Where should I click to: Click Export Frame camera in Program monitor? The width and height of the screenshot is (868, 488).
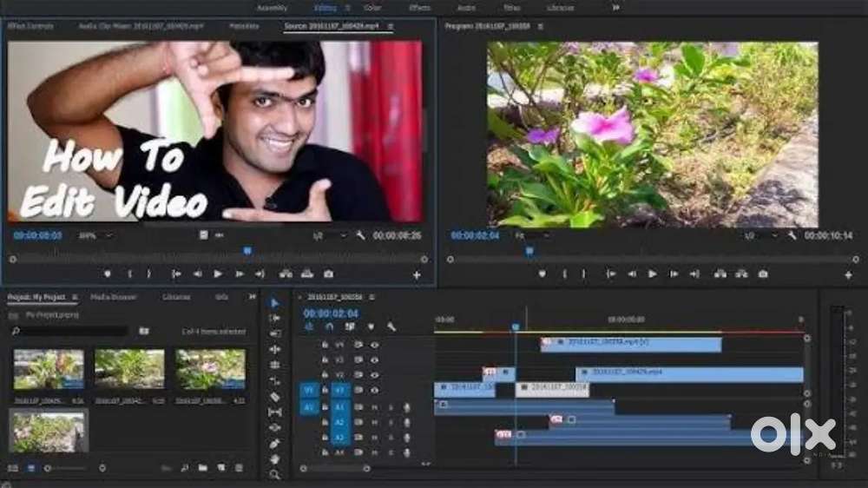point(763,274)
